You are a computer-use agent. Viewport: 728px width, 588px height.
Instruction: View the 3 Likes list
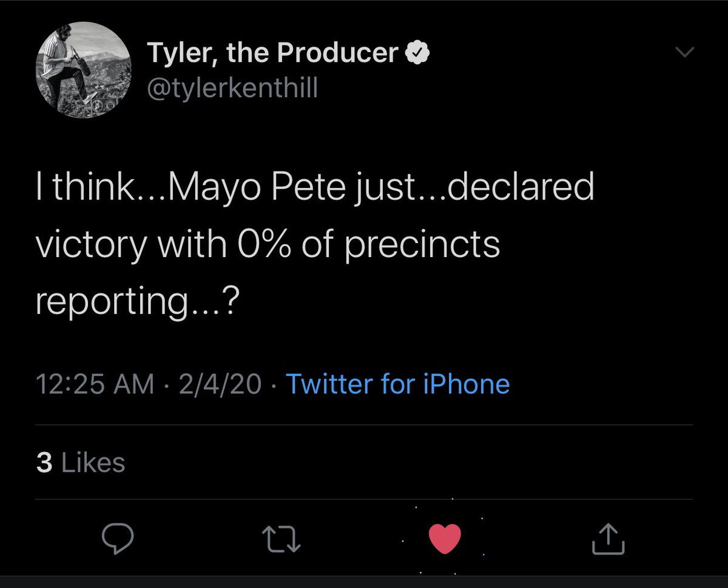click(x=81, y=463)
